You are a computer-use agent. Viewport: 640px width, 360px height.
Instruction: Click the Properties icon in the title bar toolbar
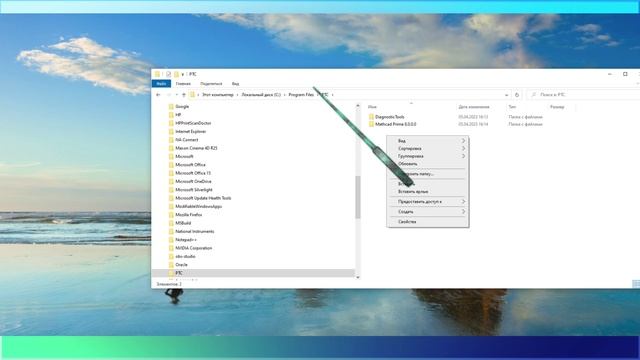(x=168, y=74)
